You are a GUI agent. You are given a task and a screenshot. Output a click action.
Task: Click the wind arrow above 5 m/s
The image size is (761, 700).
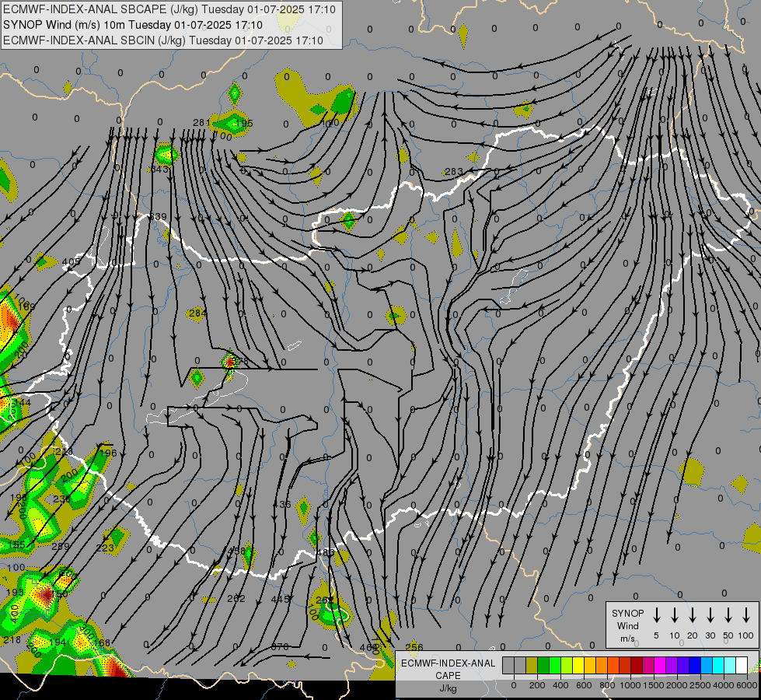[x=657, y=615]
